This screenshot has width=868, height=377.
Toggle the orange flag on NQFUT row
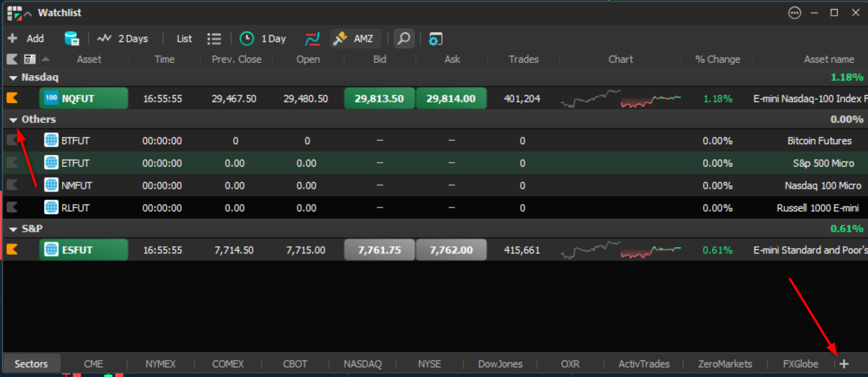(12, 98)
